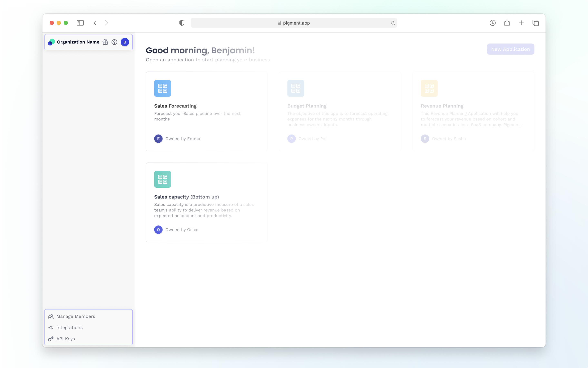The height and width of the screenshot is (368, 588).
Task: Click the 'Owned by Oscar' text
Action: [182, 230]
